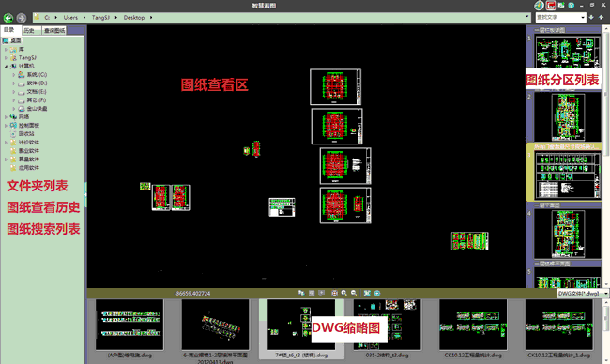Select highlighted drawing section thumbnail 3
Screen dimensions: 610x364
(x=568, y=175)
